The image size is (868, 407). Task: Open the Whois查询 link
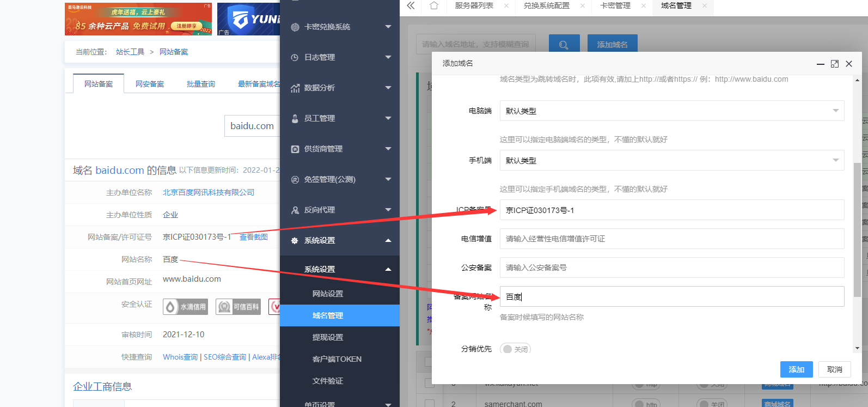pos(180,357)
